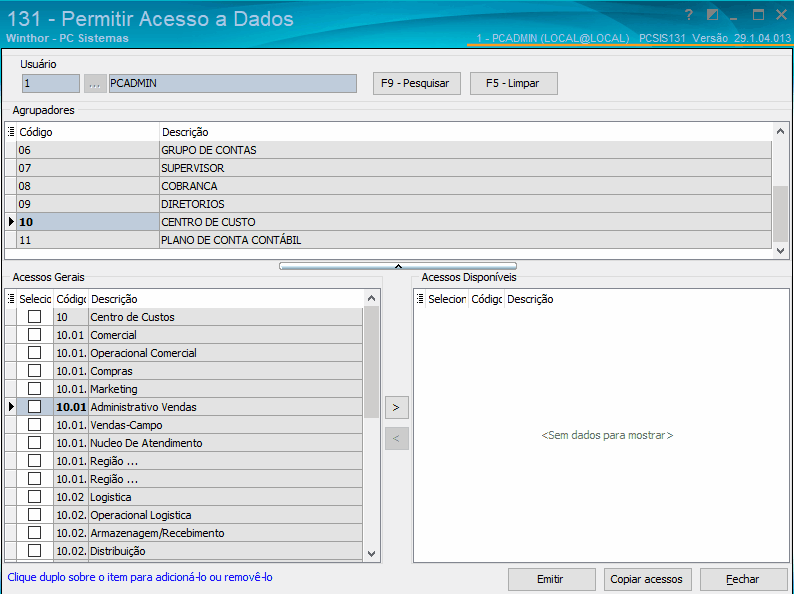Click Agrupadores scrollbar down arrow

click(x=780, y=251)
